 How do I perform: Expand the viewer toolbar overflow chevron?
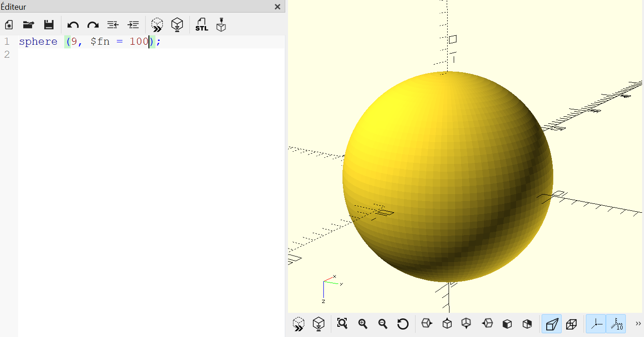(x=638, y=324)
